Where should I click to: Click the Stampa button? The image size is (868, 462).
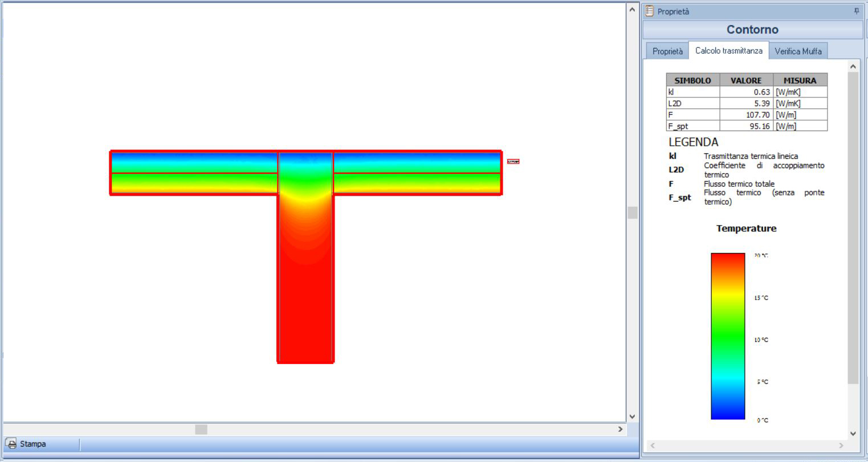click(26, 444)
